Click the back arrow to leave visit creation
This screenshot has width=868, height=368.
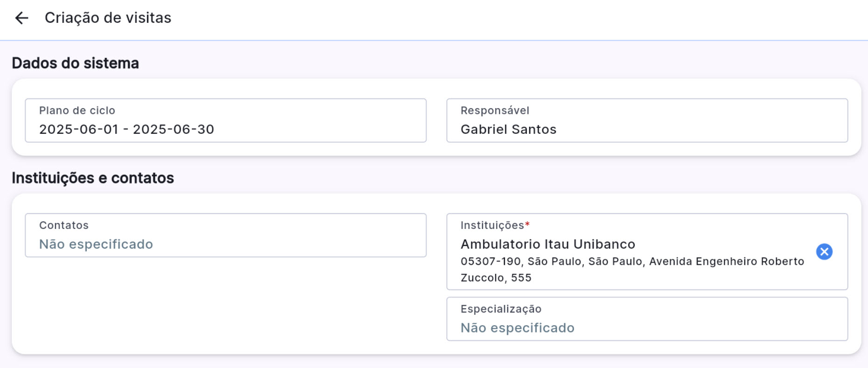click(21, 18)
